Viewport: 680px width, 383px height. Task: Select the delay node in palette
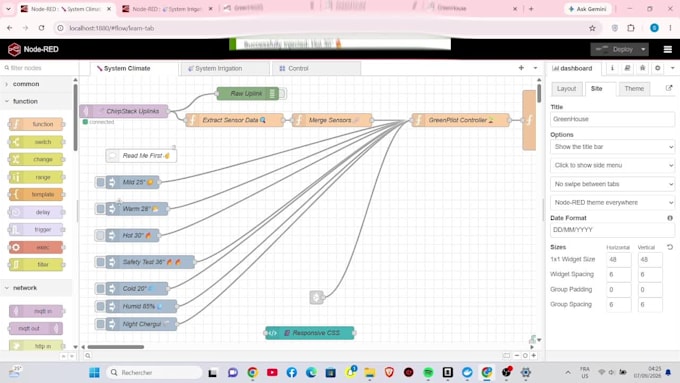(36, 212)
